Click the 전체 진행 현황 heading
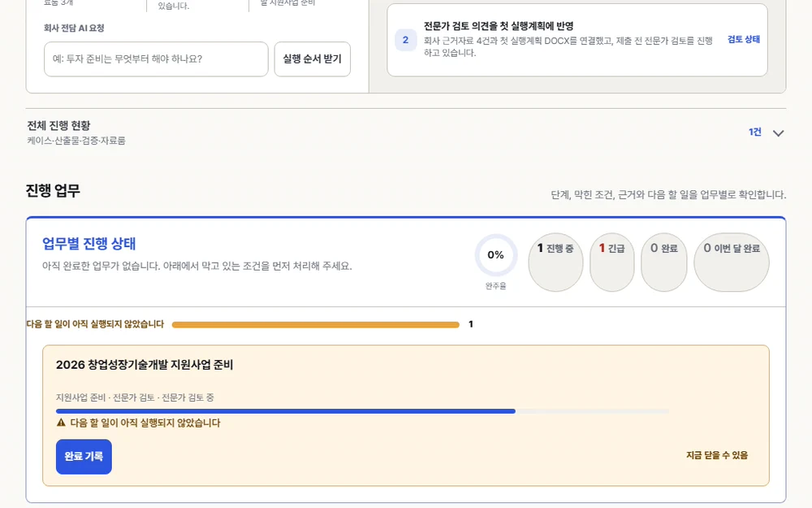This screenshot has height=508, width=812. pos(58,125)
